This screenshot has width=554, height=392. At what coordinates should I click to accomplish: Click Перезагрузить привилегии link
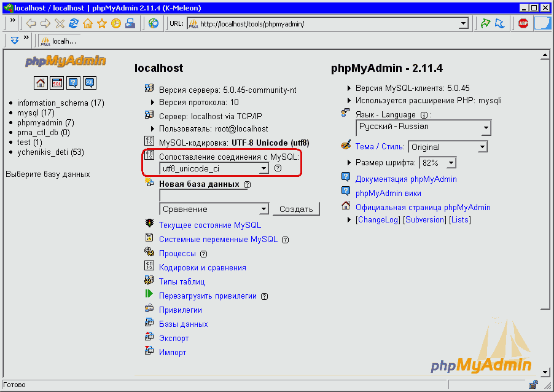208,296
